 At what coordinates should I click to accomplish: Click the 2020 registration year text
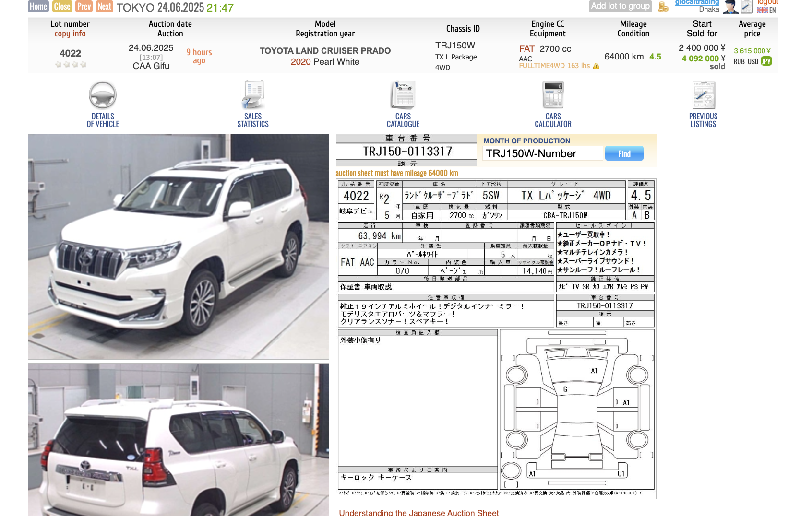301,62
